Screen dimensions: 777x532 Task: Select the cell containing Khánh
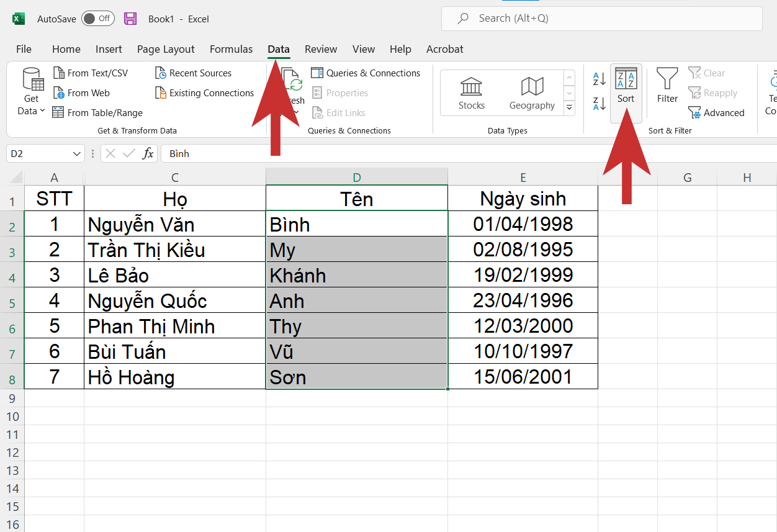point(357,274)
